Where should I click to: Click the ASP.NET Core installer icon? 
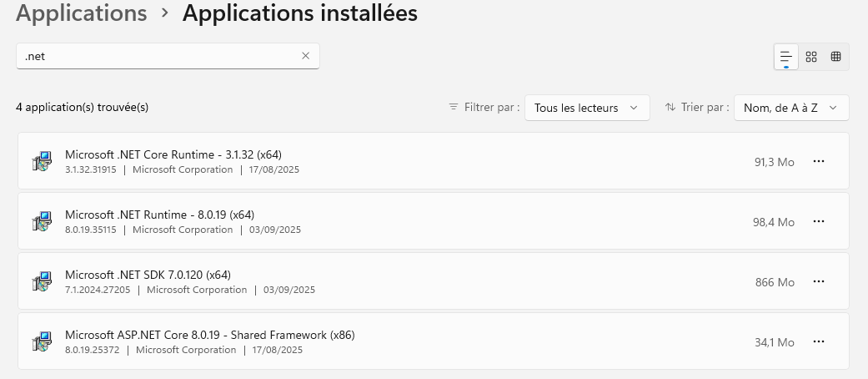[x=41, y=342]
